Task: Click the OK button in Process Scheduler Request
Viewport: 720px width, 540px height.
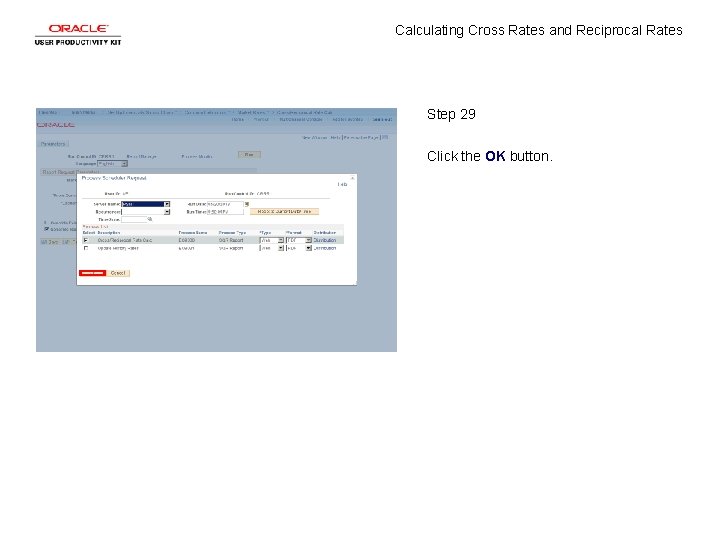Action: (93, 273)
